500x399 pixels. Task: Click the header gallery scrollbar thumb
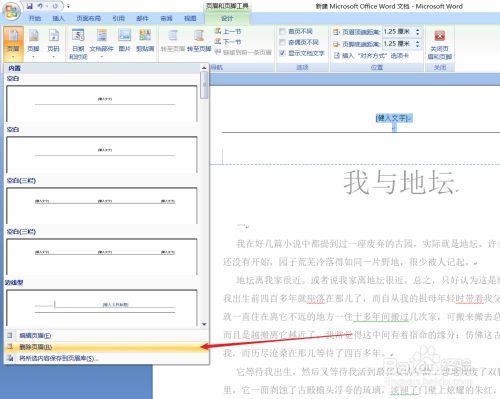[x=204, y=85]
